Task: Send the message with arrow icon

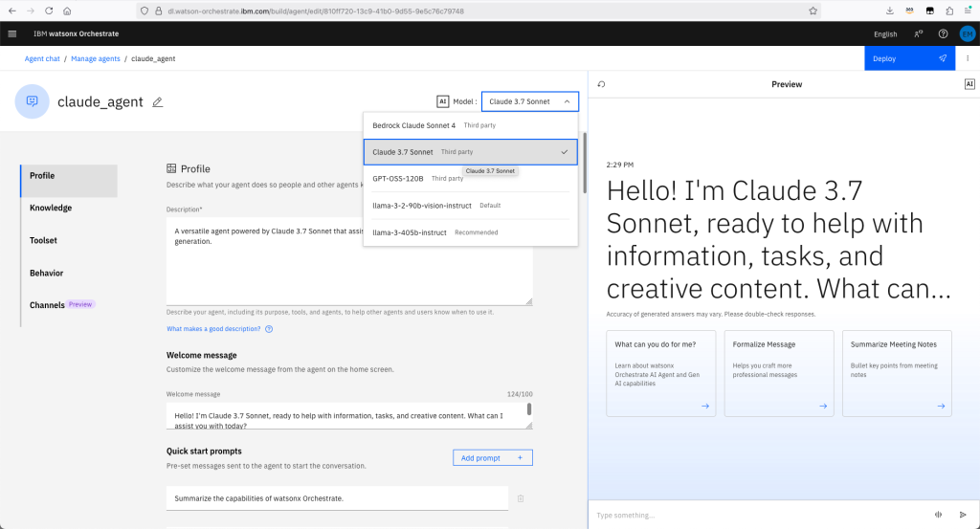Action: pyautogui.click(x=963, y=515)
